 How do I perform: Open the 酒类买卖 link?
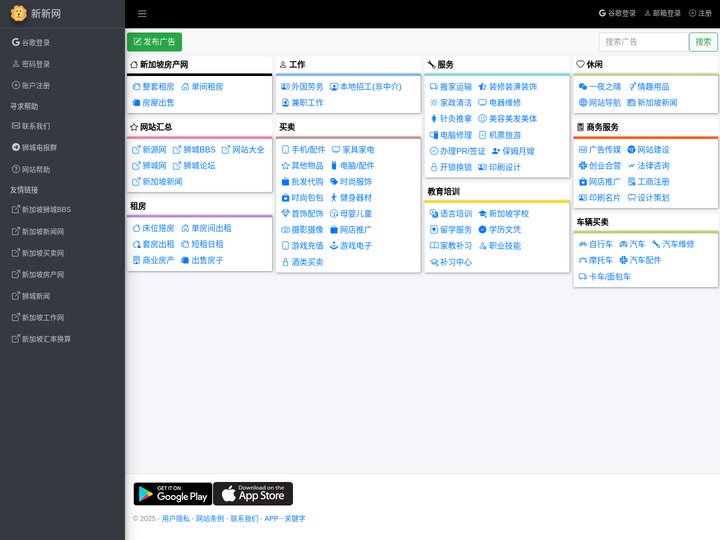tap(302, 262)
